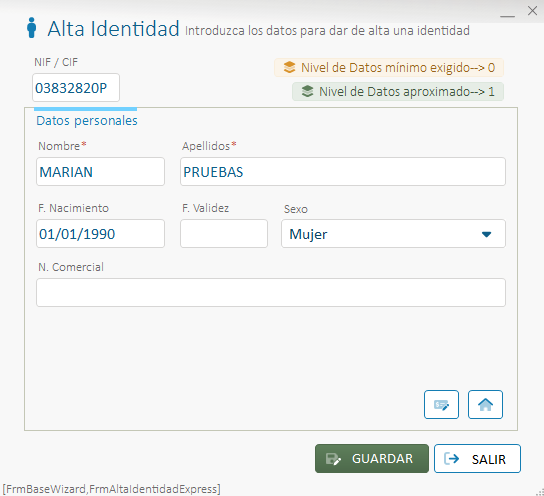Viewport: 544px width, 496px height.
Task: Click the F. Nacimiento date field
Action: click(100, 233)
